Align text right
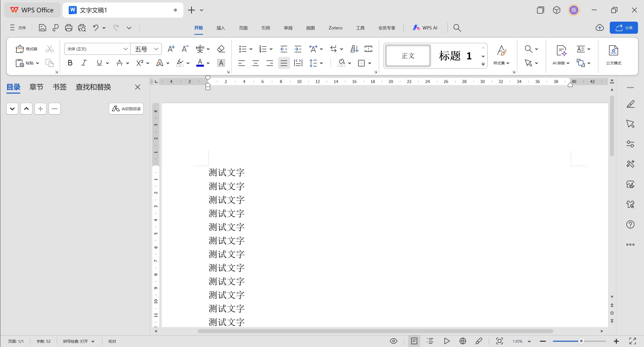This screenshot has width=644, height=347. [x=270, y=63]
